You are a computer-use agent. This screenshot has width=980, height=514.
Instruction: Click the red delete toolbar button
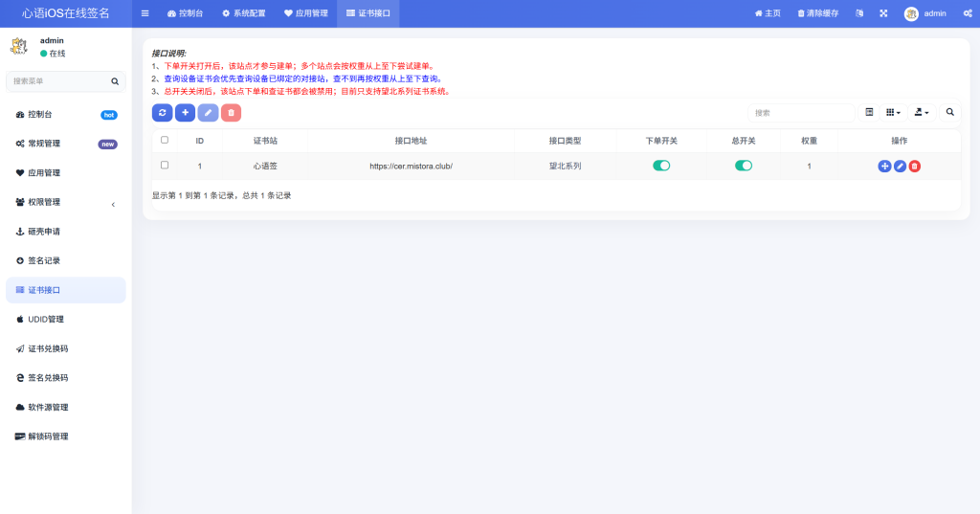tap(232, 113)
